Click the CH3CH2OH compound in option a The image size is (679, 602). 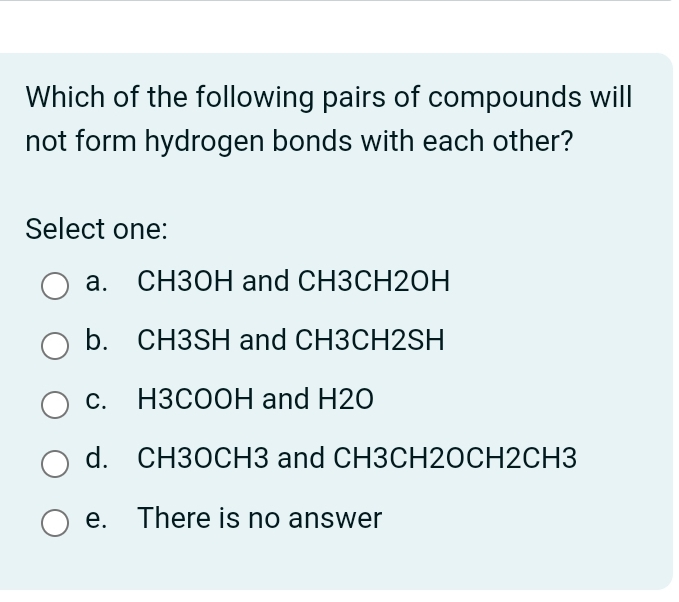click(x=374, y=283)
